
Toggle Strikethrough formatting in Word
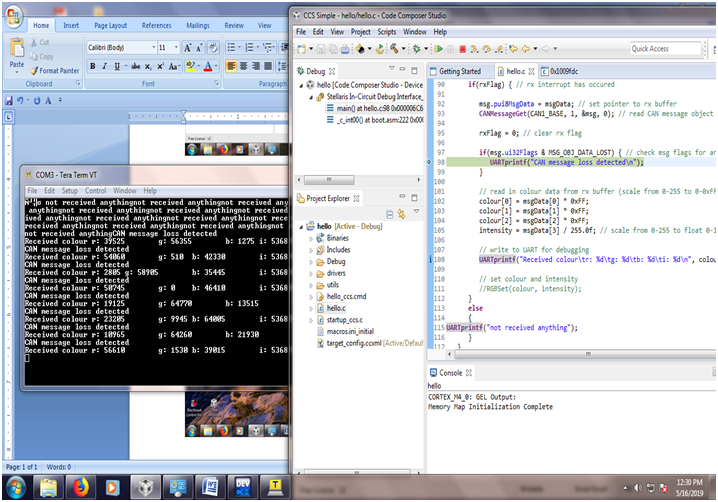[136, 66]
